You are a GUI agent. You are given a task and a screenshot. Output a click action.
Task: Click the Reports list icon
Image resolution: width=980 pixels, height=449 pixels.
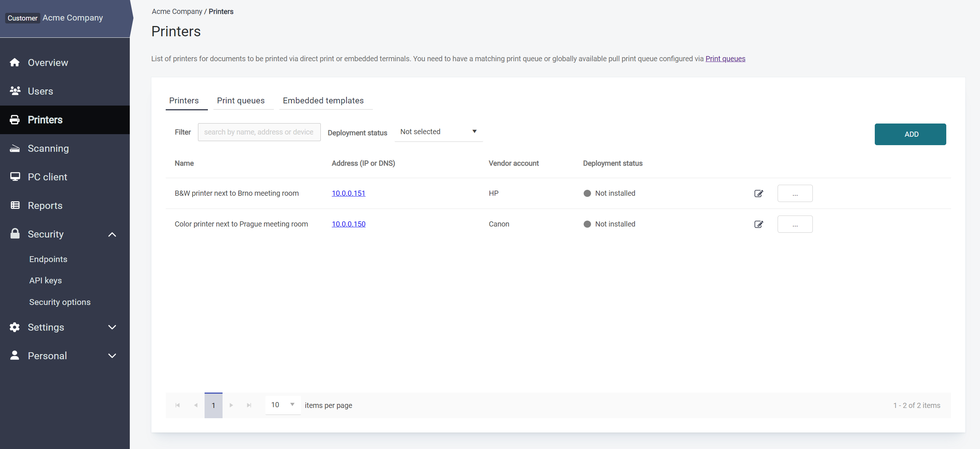point(15,205)
